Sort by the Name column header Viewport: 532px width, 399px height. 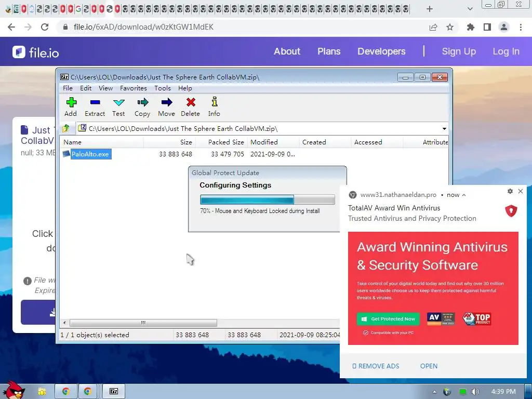coord(101,142)
